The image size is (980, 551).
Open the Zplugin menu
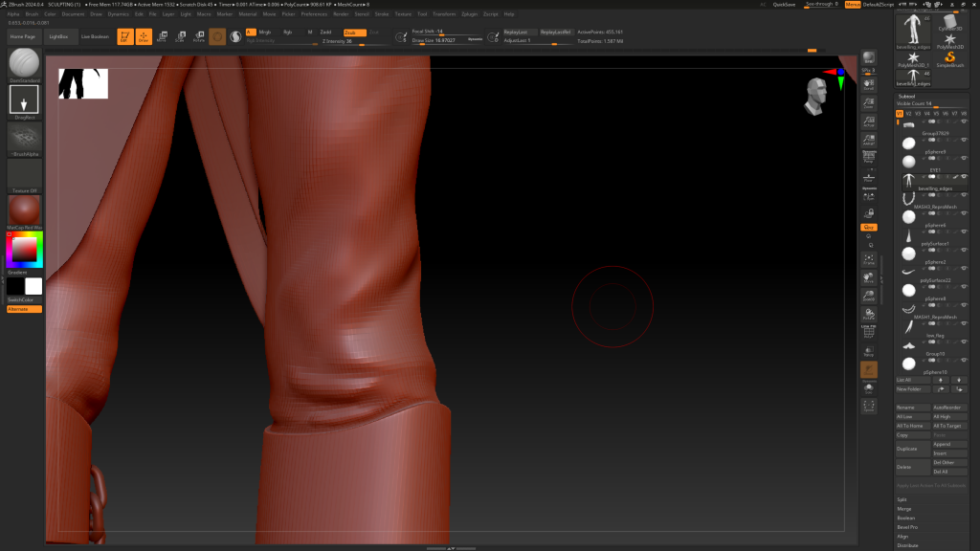pos(470,14)
